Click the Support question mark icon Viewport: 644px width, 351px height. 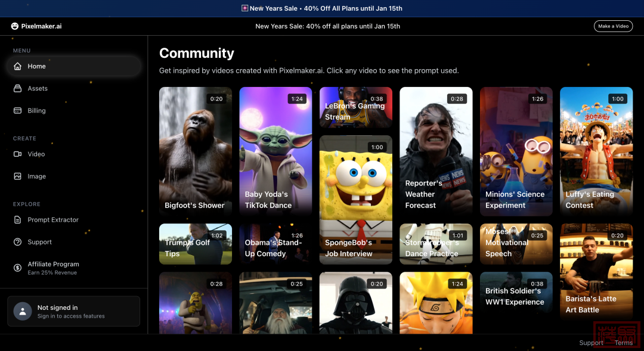point(18,242)
